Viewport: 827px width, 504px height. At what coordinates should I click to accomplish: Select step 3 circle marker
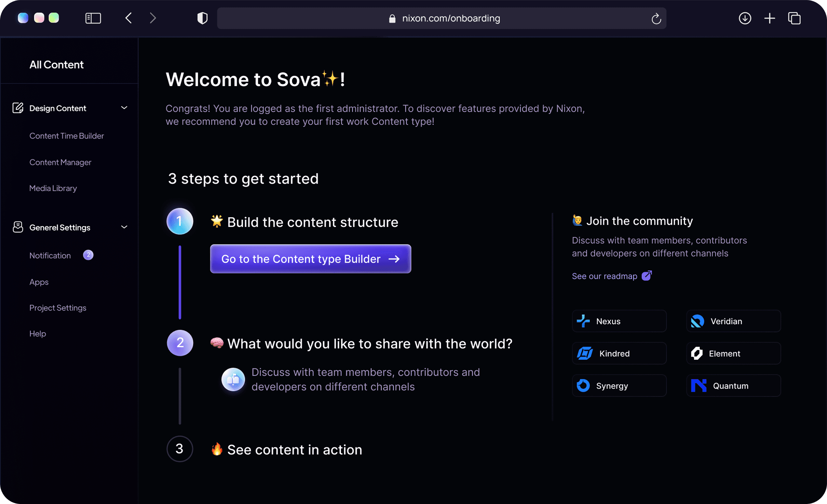point(180,449)
